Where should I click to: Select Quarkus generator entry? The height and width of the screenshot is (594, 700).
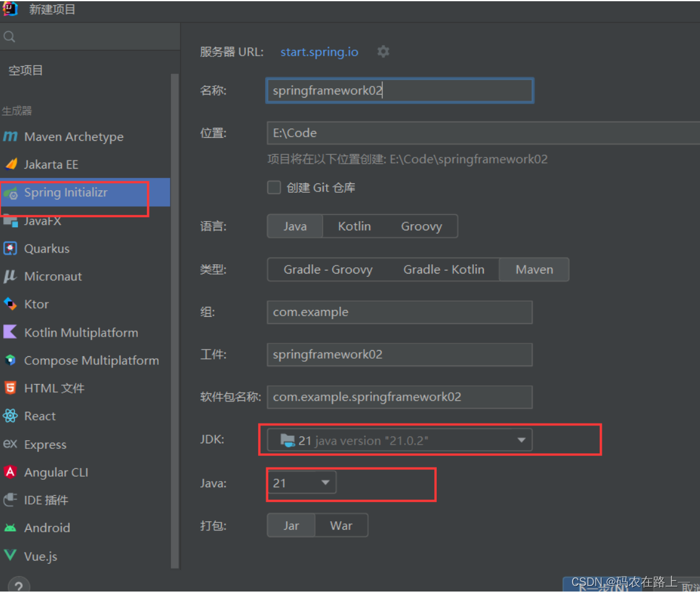point(85,249)
